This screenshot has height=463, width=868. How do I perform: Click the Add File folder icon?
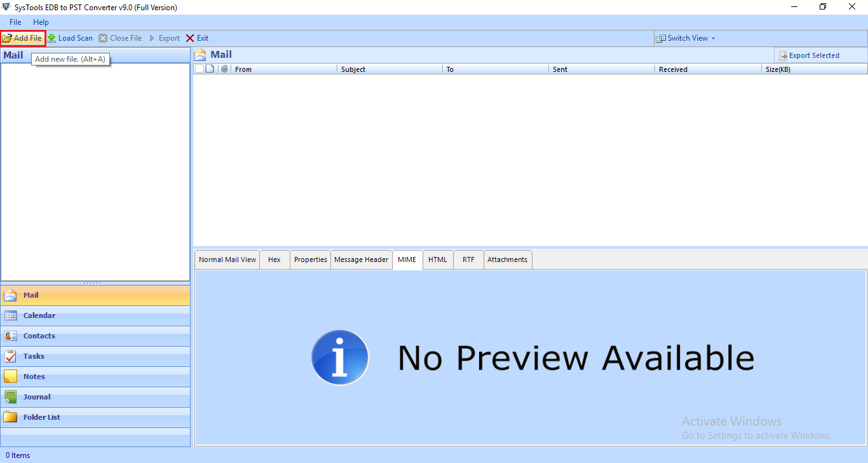7,38
